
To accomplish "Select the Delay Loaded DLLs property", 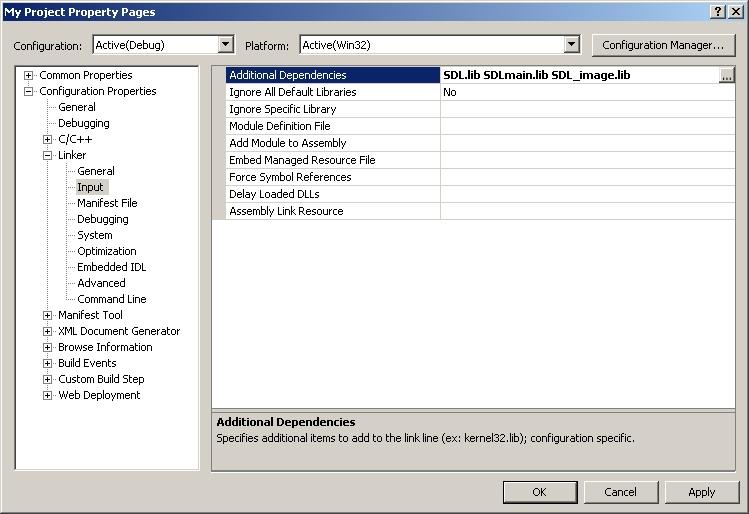I will pyautogui.click(x=333, y=194).
